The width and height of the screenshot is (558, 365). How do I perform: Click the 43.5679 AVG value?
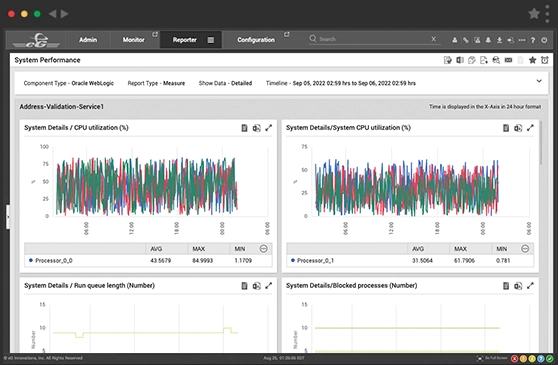point(160,260)
